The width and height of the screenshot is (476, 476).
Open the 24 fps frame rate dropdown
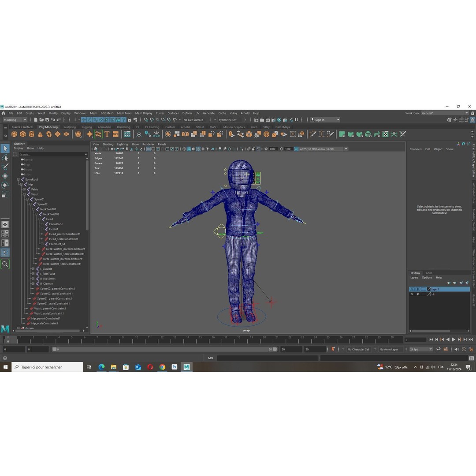pos(421,350)
